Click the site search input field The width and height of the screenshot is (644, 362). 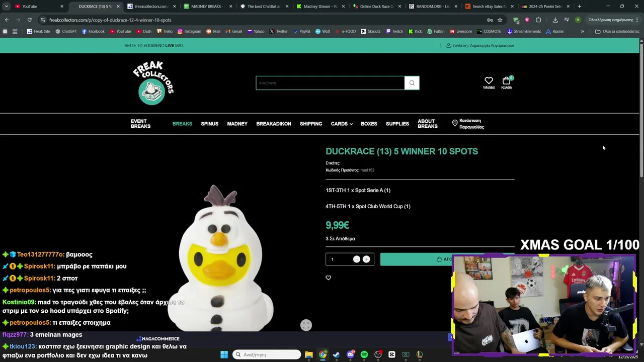[330, 83]
